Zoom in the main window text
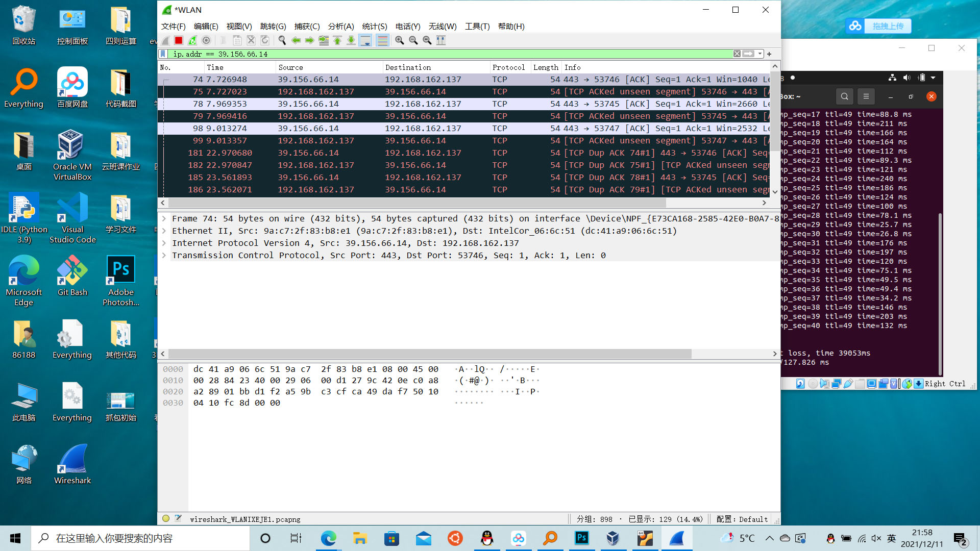The width and height of the screenshot is (980, 551). (x=400, y=40)
